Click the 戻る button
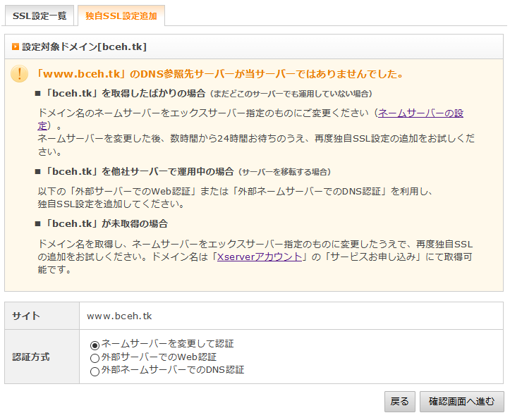This screenshot has height=420, width=510. 400,402
